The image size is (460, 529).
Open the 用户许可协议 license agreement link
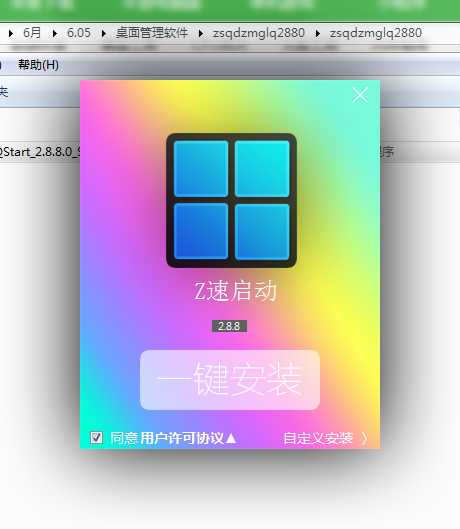click(x=181, y=438)
